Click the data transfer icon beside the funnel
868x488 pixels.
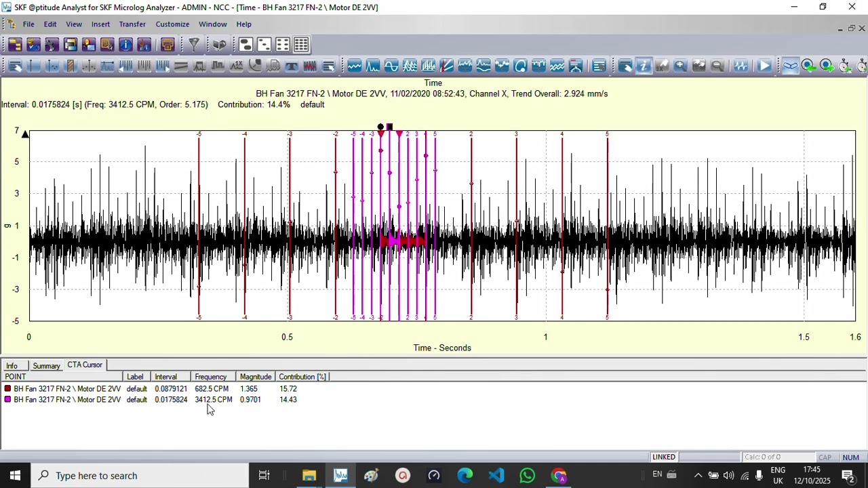pos(219,45)
